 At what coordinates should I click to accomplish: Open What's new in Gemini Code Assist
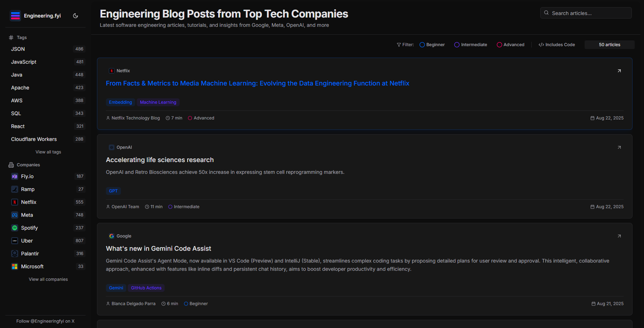(x=158, y=249)
